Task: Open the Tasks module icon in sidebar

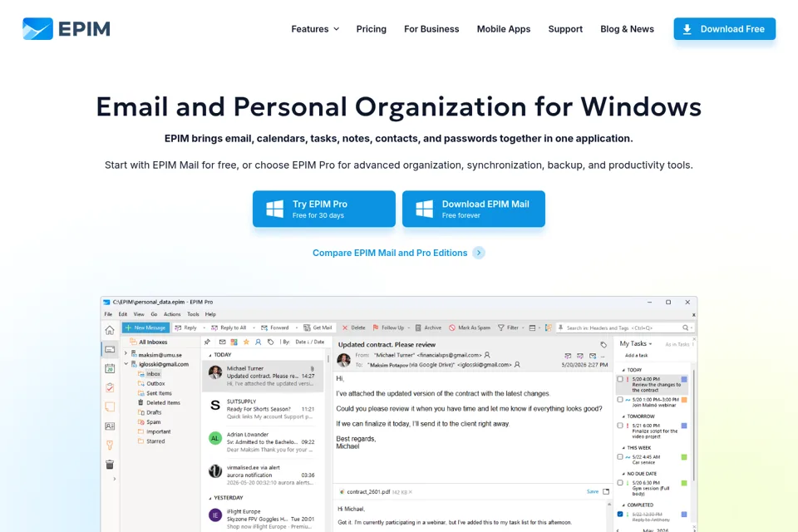Action: coord(110,387)
